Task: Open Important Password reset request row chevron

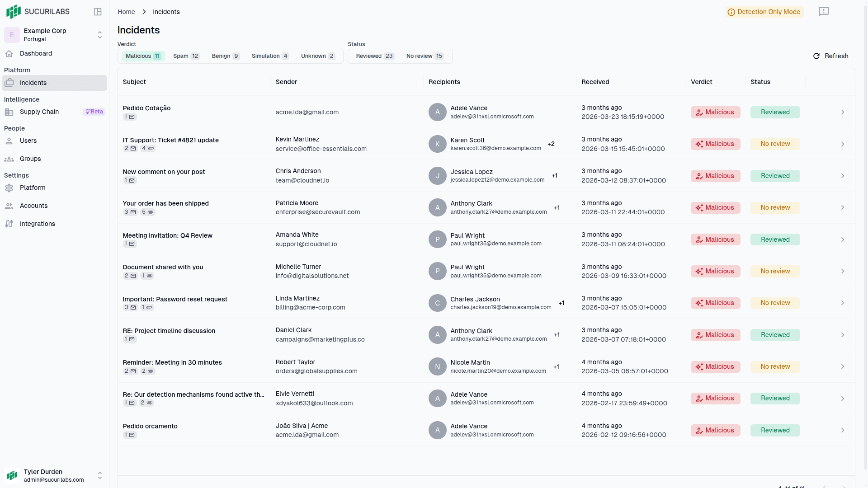Action: click(843, 303)
